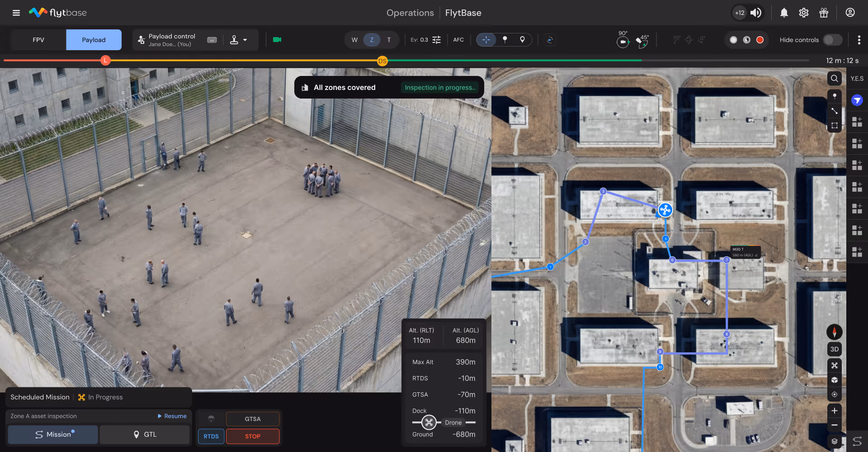Toggle the Hide controls switch
The image size is (868, 452).
pos(832,40)
